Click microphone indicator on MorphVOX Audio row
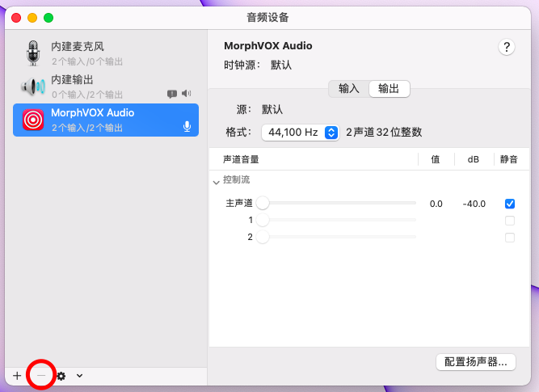This screenshot has width=539, height=392. (x=187, y=126)
